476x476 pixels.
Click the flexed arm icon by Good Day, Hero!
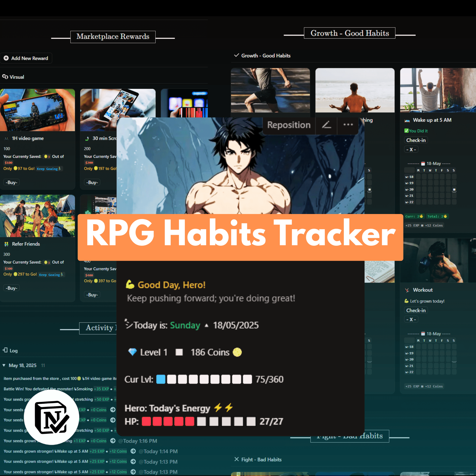pos(130,284)
